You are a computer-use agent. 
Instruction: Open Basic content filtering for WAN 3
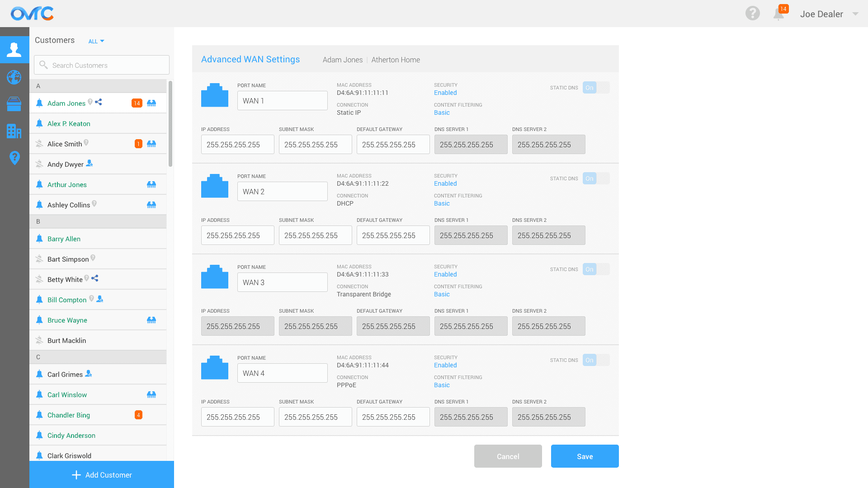442,294
